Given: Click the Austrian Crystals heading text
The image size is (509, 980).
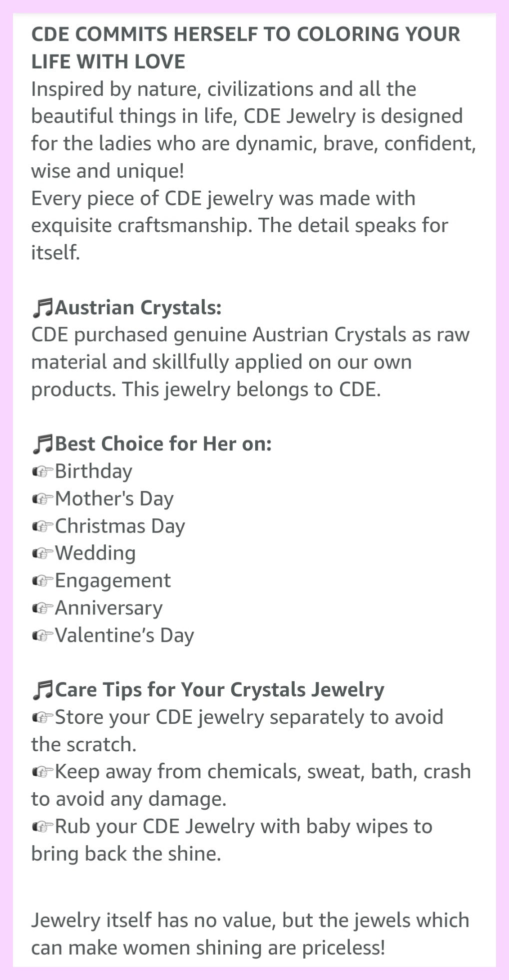Looking at the screenshot, I should 138,308.
